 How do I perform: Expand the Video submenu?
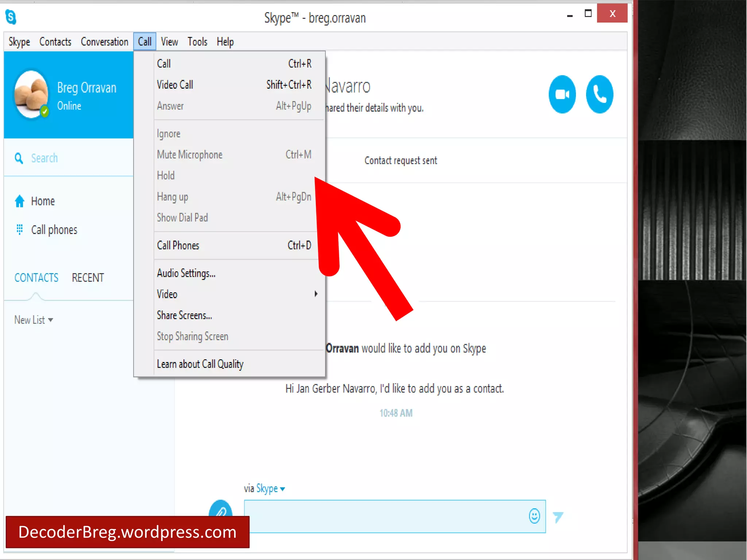point(234,294)
